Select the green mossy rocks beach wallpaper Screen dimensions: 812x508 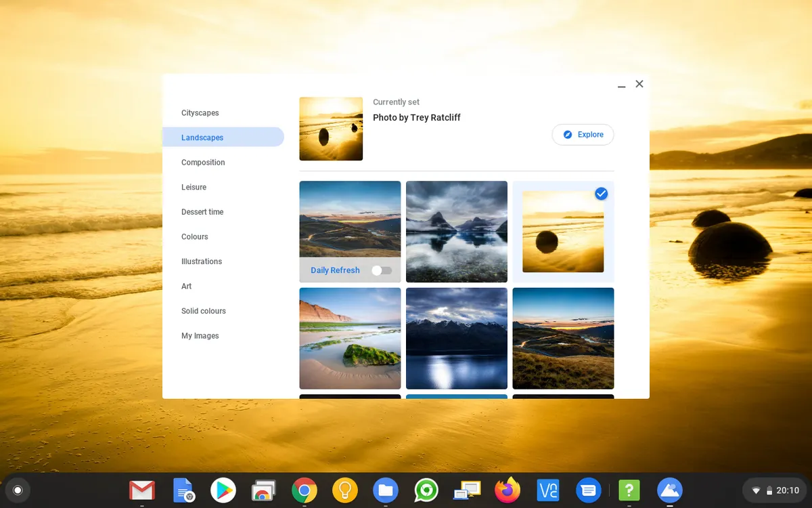(x=350, y=338)
